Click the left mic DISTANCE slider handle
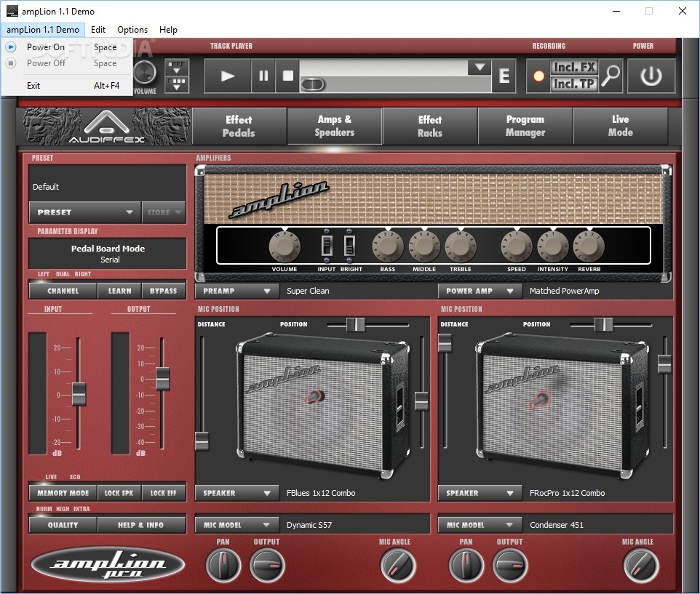This screenshot has height=594, width=700. [202, 441]
